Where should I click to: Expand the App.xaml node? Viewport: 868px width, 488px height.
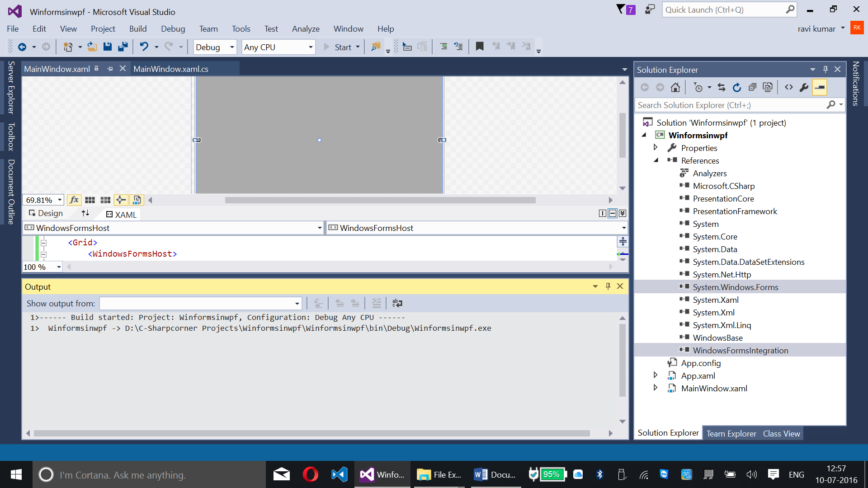[x=656, y=375]
